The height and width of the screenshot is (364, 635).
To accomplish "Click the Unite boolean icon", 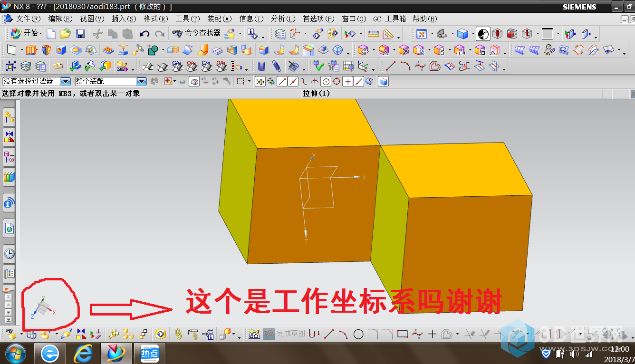I will 153,50.
